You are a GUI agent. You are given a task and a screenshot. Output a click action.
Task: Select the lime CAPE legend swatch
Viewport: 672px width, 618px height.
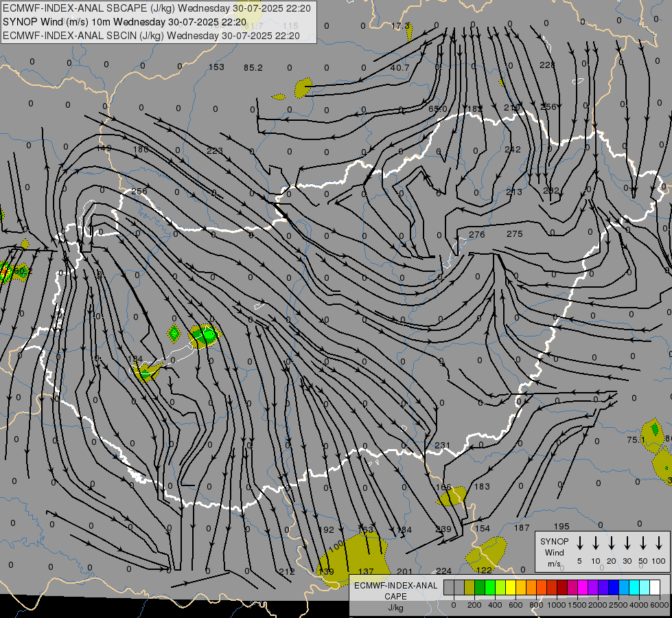pyautogui.click(x=500, y=588)
